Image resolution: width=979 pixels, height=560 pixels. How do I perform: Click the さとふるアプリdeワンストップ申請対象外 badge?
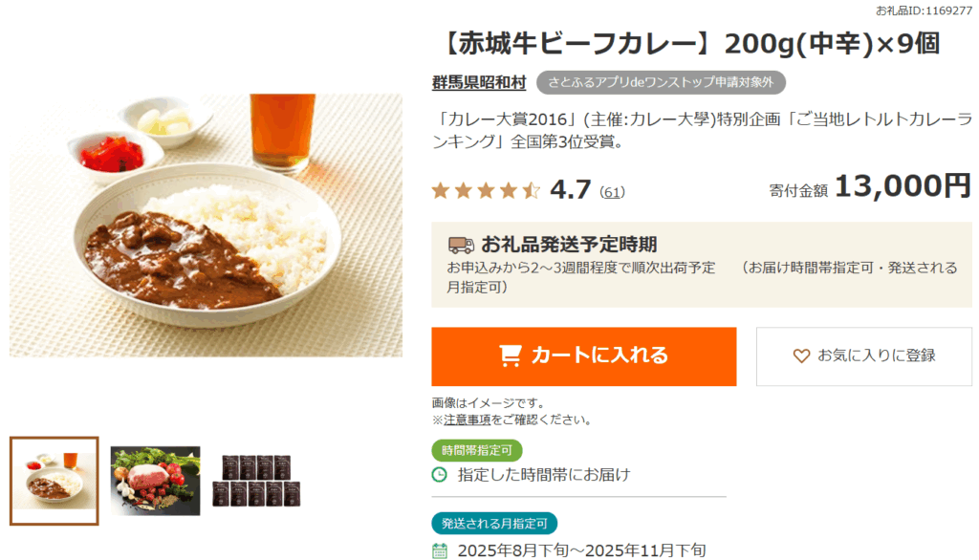point(661,83)
